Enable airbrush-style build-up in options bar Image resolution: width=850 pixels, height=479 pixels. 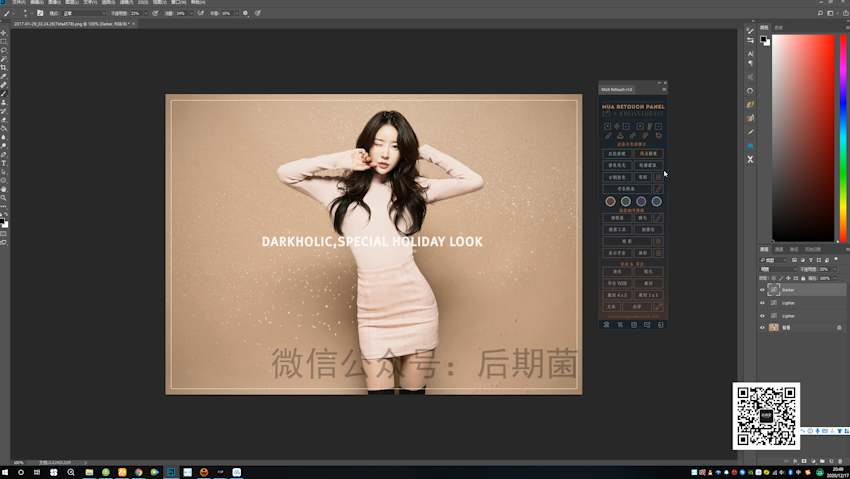201,13
